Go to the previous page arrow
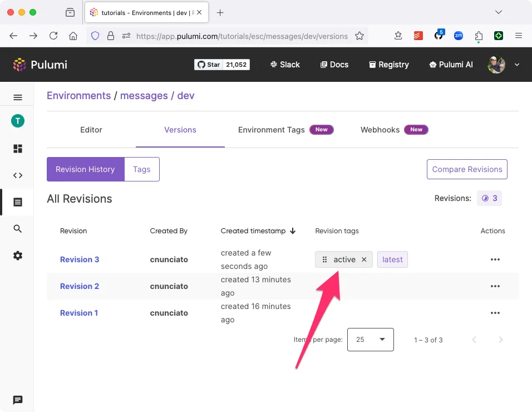Viewport: 532px width, 412px height. point(474,340)
